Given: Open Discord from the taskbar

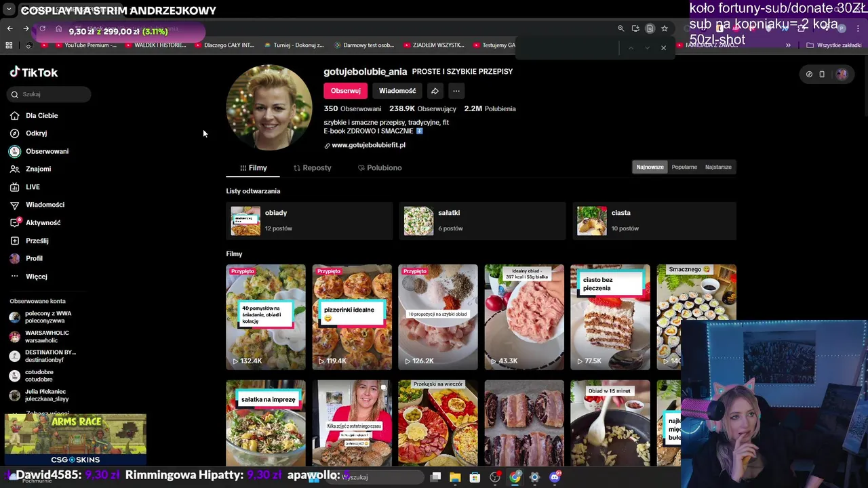Looking at the screenshot, I should click(x=555, y=477).
